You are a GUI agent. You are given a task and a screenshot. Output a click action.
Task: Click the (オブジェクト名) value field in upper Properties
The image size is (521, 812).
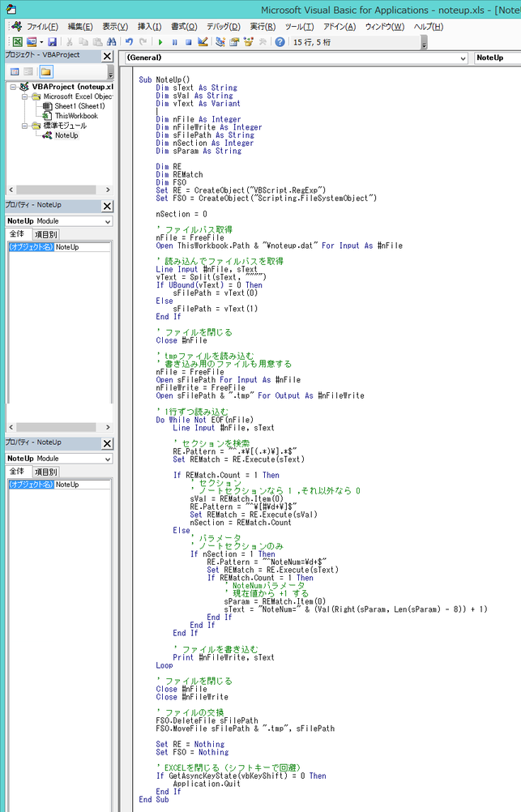point(83,247)
